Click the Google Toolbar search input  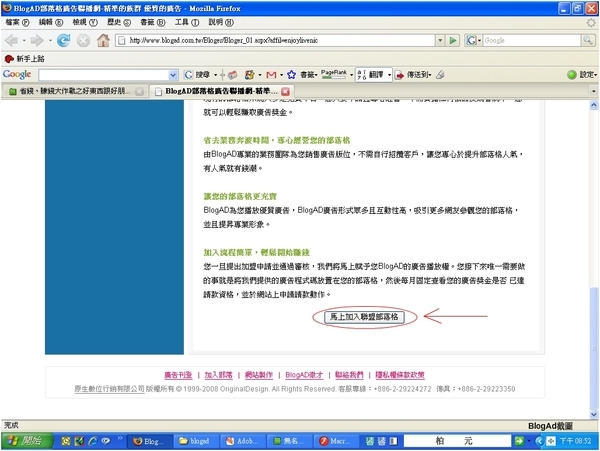pos(103,75)
